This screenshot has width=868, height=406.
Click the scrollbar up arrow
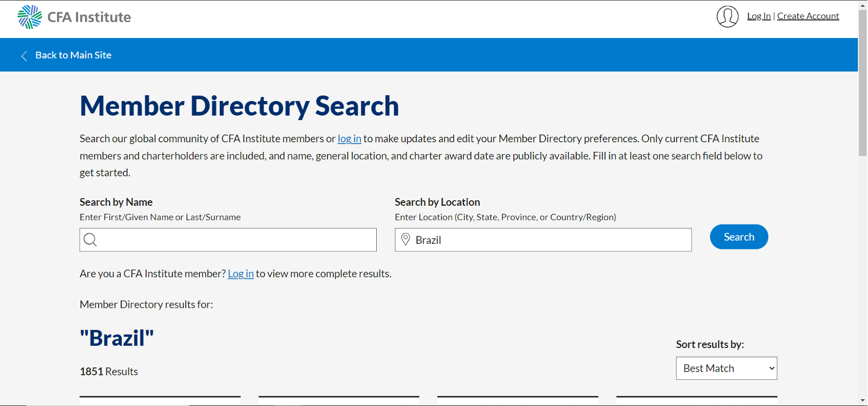[863, 5]
